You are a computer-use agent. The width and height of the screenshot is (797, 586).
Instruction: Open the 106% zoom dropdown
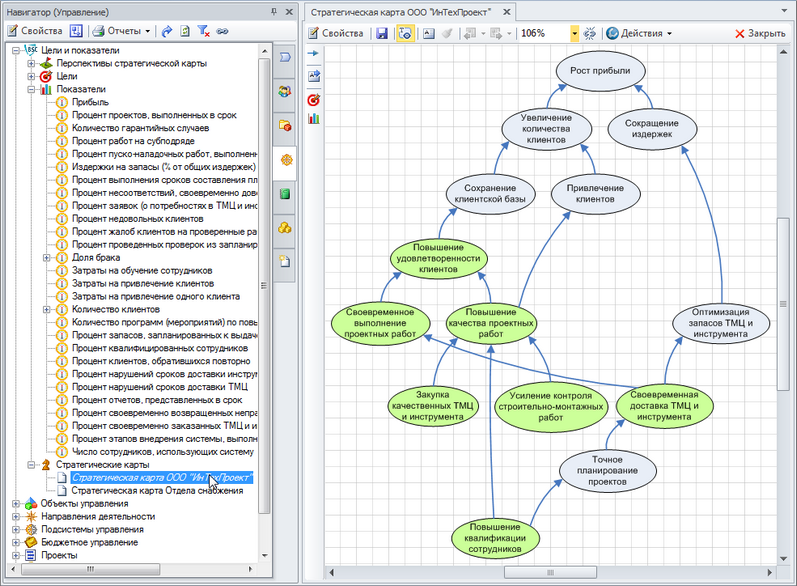click(x=575, y=33)
